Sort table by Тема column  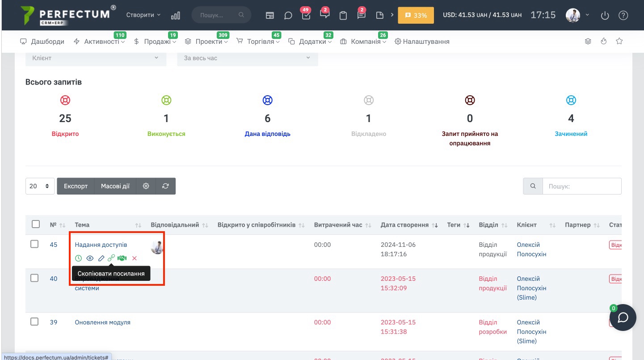pyautogui.click(x=108, y=225)
